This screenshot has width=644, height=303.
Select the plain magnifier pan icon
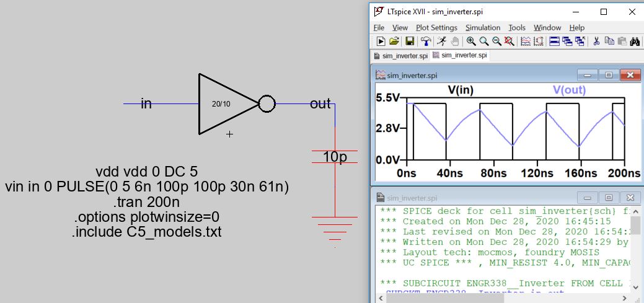point(484,41)
